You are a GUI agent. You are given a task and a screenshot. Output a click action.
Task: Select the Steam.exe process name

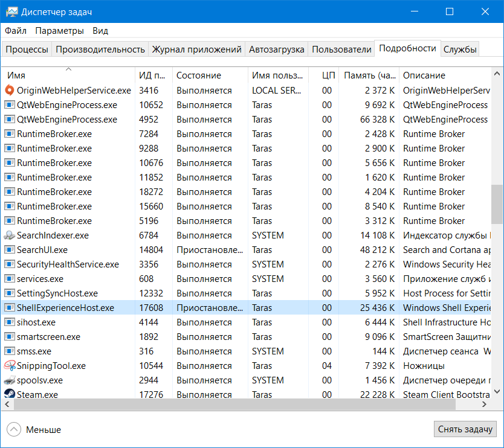click(x=37, y=394)
